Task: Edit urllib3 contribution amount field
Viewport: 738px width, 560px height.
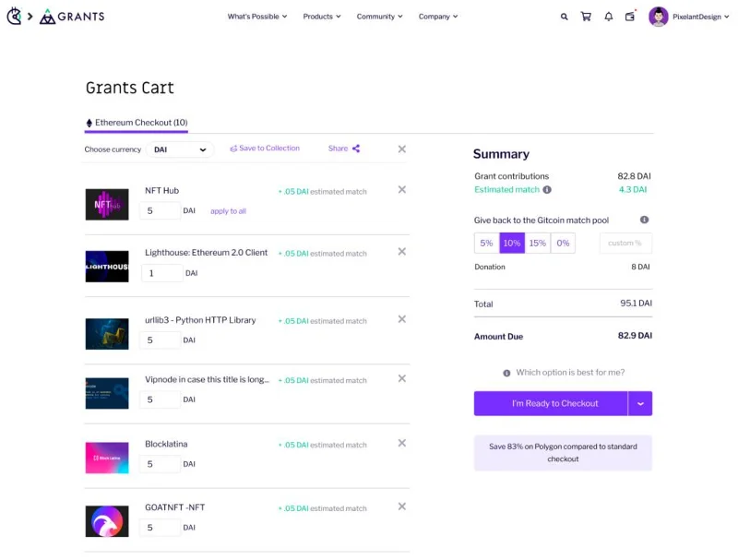Action: [x=160, y=340]
